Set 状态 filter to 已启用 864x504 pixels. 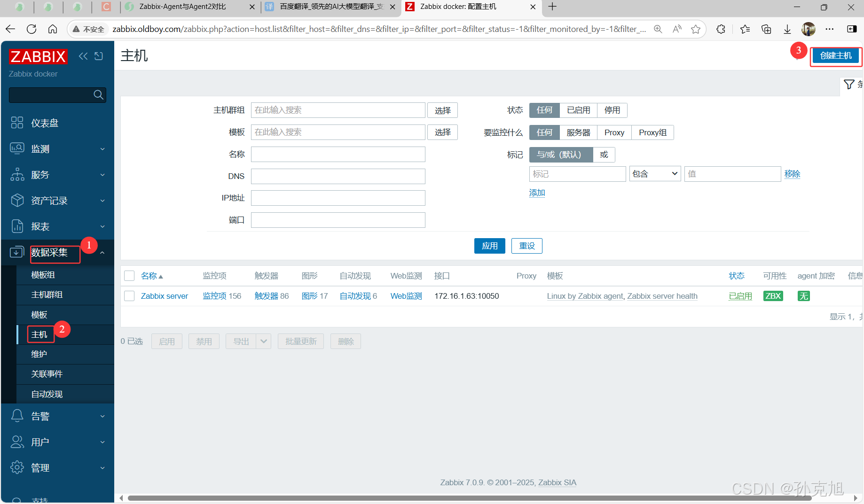[578, 110]
